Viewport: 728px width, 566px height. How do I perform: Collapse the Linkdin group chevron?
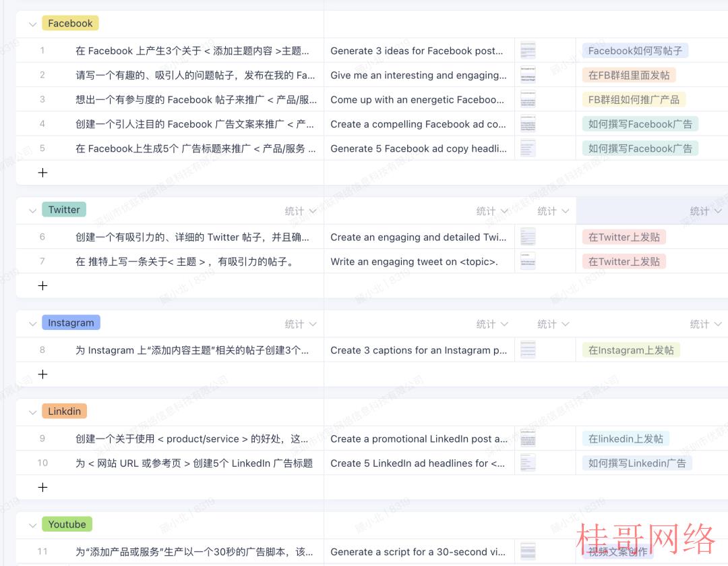(32, 412)
